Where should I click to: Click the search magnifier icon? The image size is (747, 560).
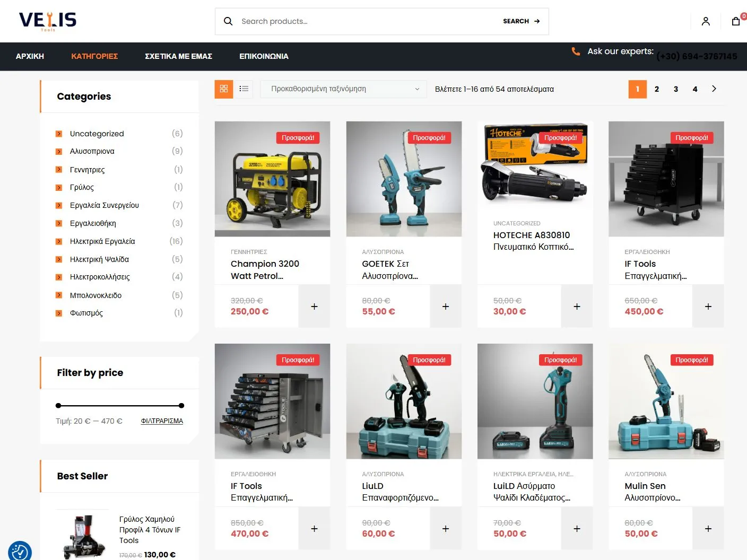[228, 21]
